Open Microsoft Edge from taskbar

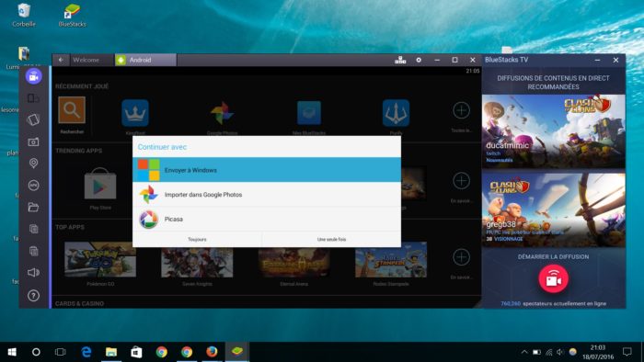(x=86, y=352)
